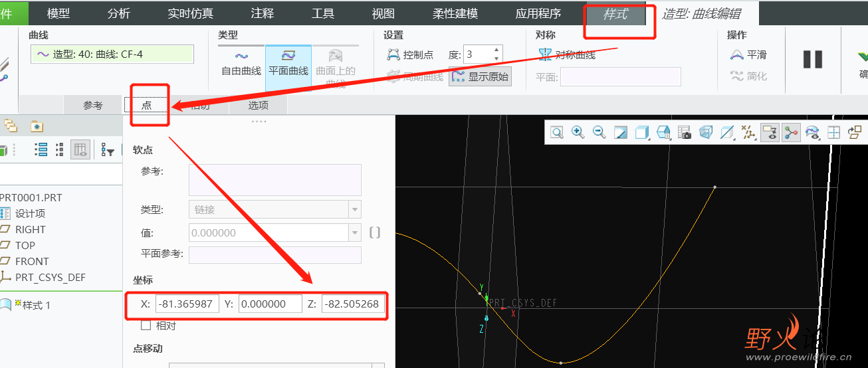This screenshot has height=368, width=868.
Task: Click the zoom in magnifier icon
Action: click(x=578, y=132)
